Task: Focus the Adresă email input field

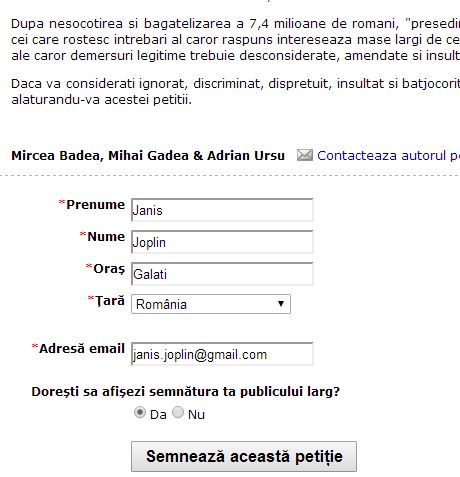Action: tap(222, 354)
